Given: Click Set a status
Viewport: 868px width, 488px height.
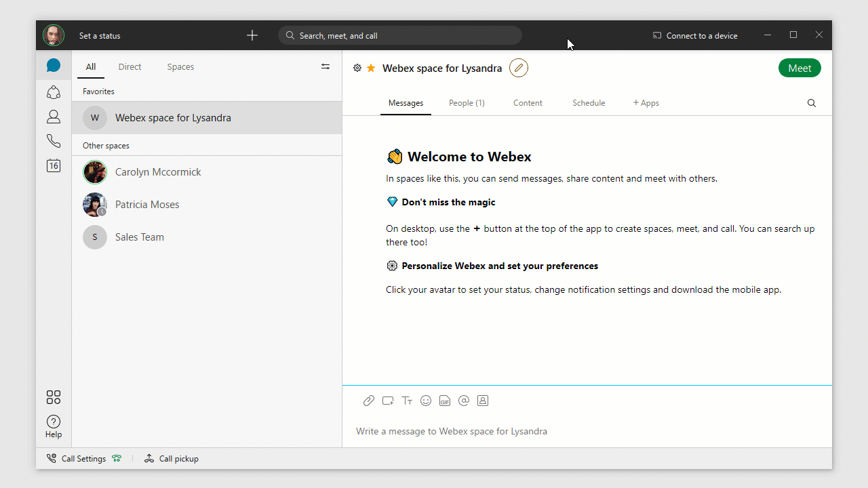Looking at the screenshot, I should click(x=100, y=36).
